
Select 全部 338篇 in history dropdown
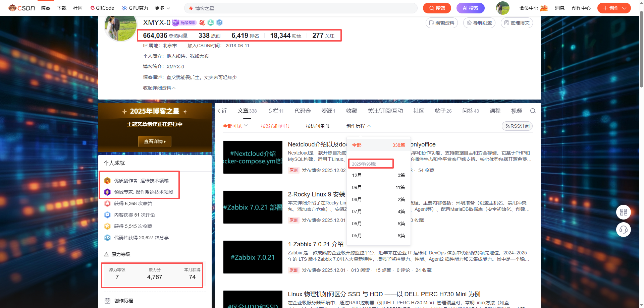(378, 145)
